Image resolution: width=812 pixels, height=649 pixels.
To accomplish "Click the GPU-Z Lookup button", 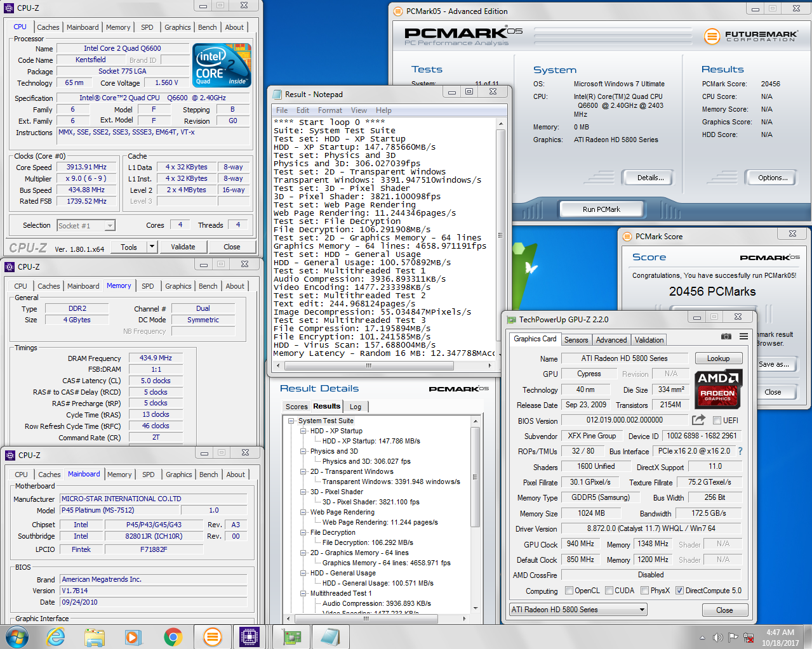I will [x=718, y=358].
